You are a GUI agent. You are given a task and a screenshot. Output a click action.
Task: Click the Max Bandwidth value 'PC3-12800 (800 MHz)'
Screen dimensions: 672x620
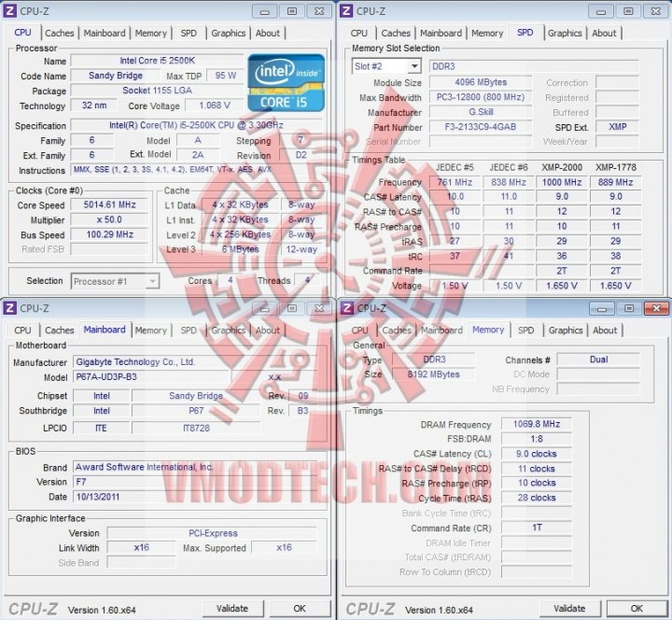pyautogui.click(x=481, y=97)
